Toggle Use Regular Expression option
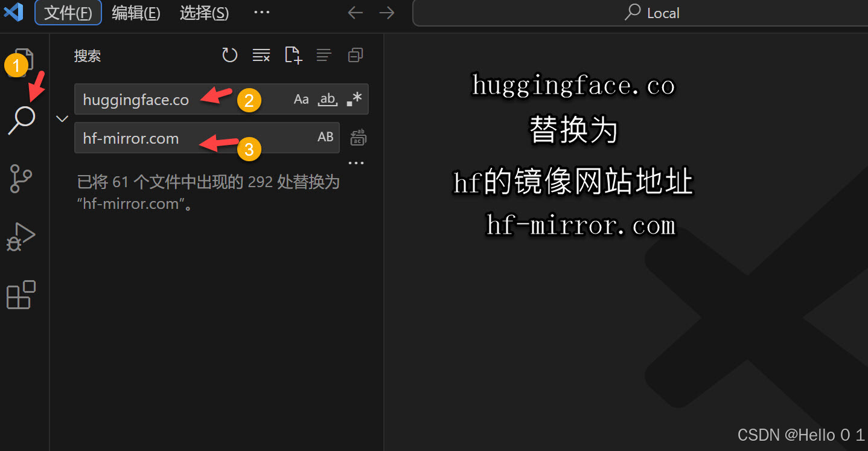The image size is (868, 451). coord(354,100)
